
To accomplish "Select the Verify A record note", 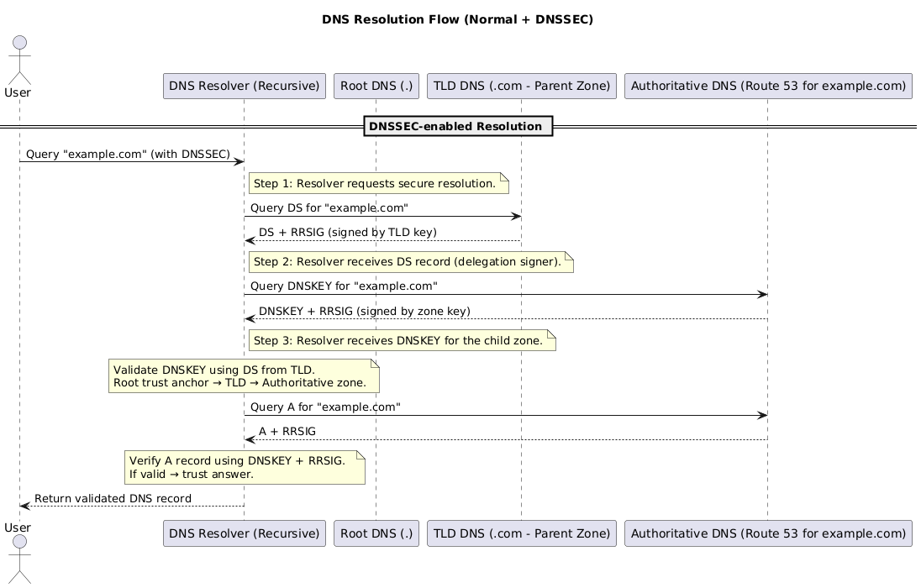I will [x=245, y=467].
